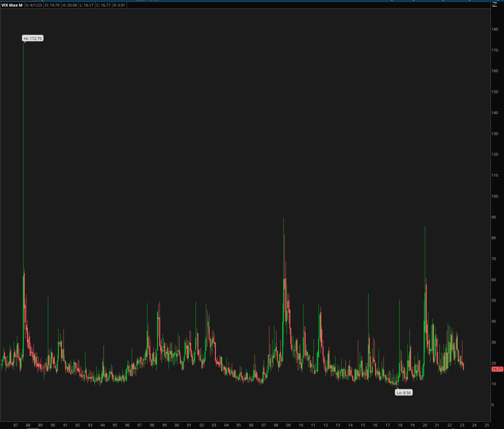Select the 23 year label on time axis
Screen dimensions: 504x429
462,425
